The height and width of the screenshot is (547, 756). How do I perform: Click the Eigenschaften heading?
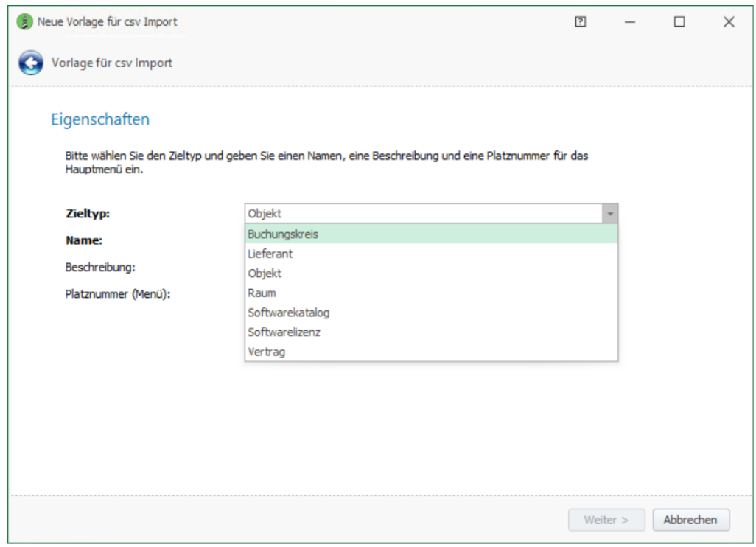(99, 119)
